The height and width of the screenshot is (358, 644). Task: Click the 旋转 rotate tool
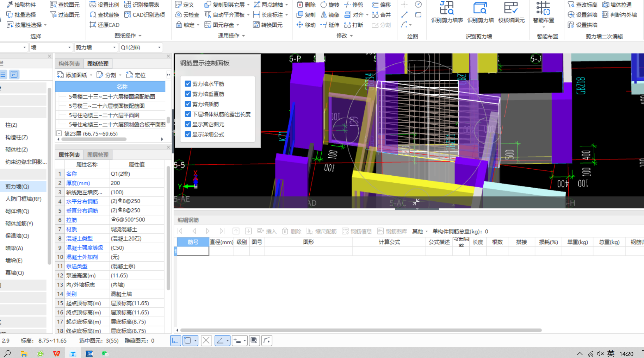point(330,5)
